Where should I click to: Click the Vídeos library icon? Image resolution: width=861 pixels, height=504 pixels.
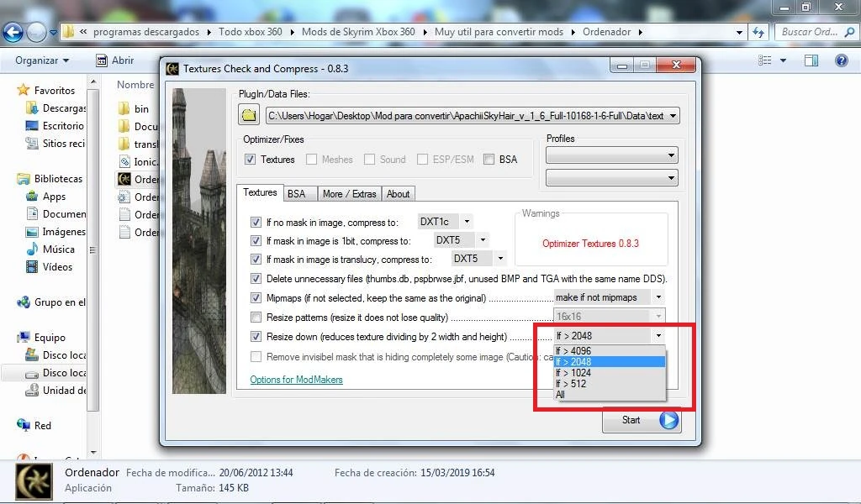point(32,266)
